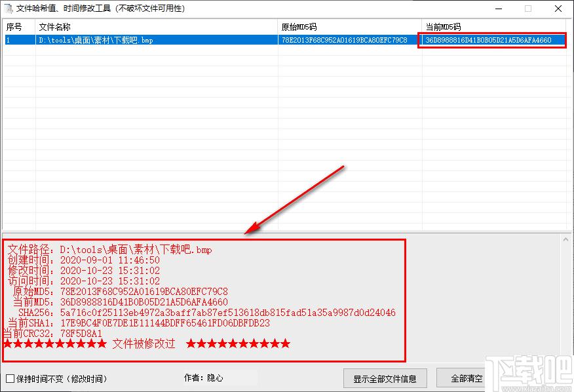Click scroll-up arrow of info panel
The width and height of the screenshot is (574, 392).
pos(565,240)
